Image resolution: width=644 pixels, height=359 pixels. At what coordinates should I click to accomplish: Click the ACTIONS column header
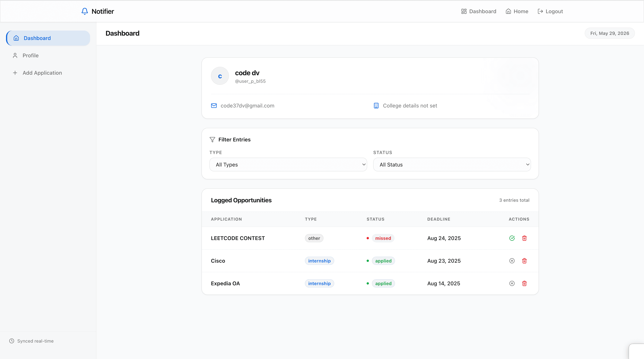pyautogui.click(x=519, y=219)
